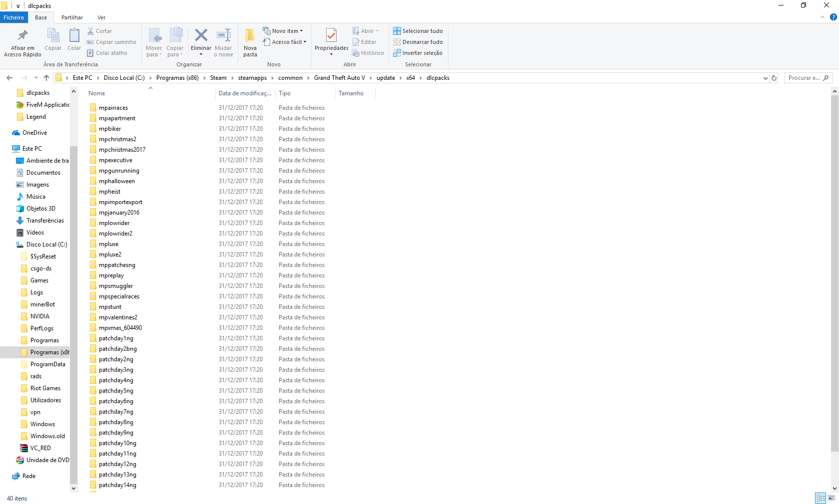839x504 pixels.
Task: Navigate to Grand Theft Auto V breadcrumb
Action: [x=340, y=78]
